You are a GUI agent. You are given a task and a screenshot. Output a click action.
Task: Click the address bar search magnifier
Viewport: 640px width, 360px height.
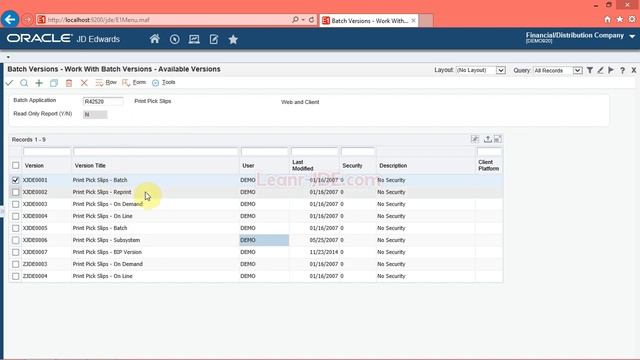296,20
